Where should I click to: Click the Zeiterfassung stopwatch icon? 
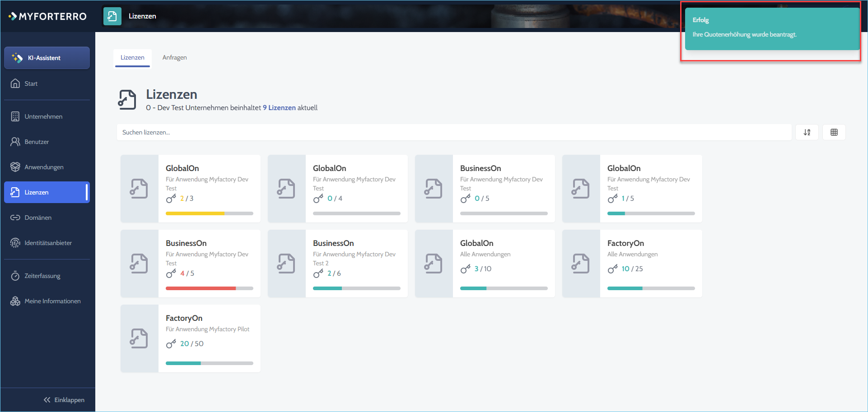pos(15,276)
